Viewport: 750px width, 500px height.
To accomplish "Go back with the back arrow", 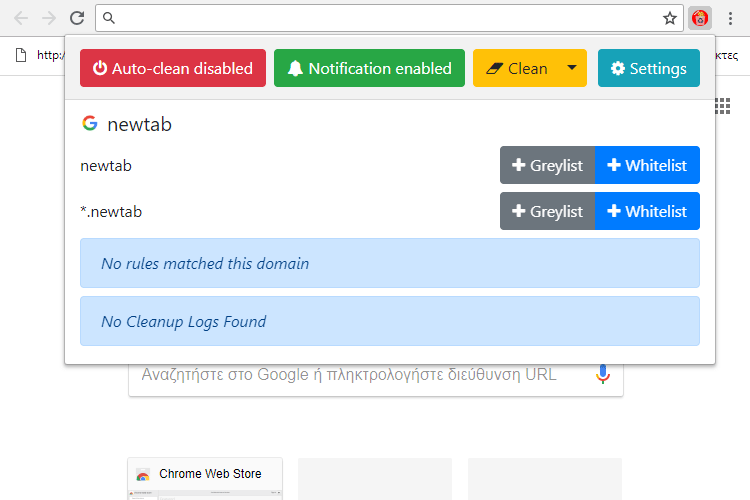I will tap(21, 18).
